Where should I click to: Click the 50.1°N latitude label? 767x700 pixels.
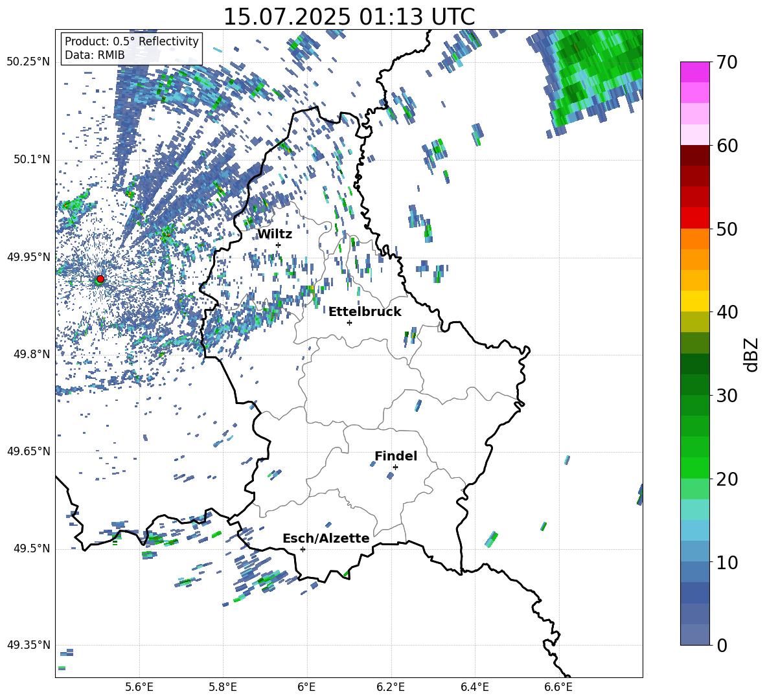[31, 159]
